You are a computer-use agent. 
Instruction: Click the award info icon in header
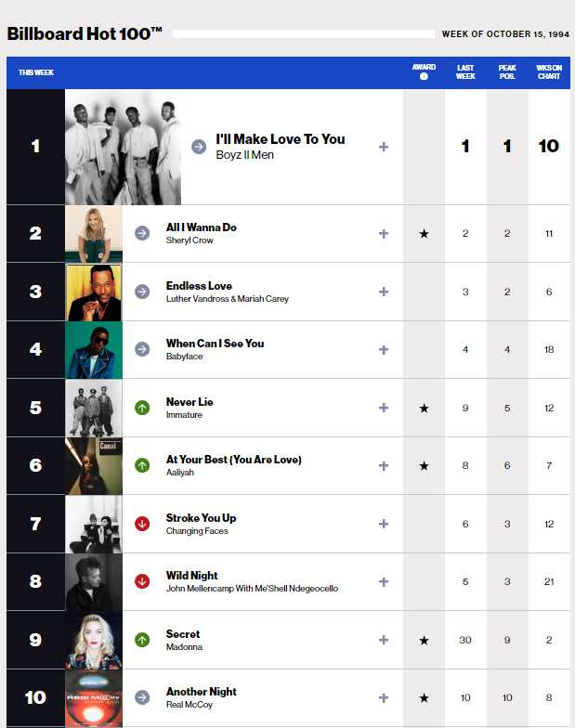[x=424, y=76]
